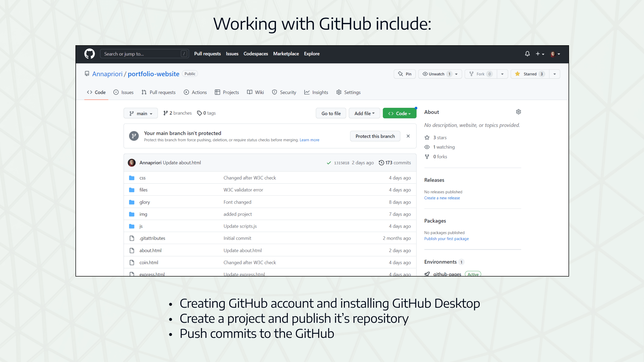The height and width of the screenshot is (362, 644).
Task: Open the About section settings gear
Action: pyautogui.click(x=518, y=112)
